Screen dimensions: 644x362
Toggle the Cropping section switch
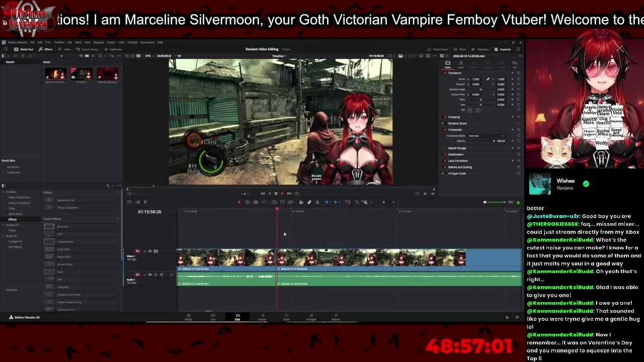(444, 117)
